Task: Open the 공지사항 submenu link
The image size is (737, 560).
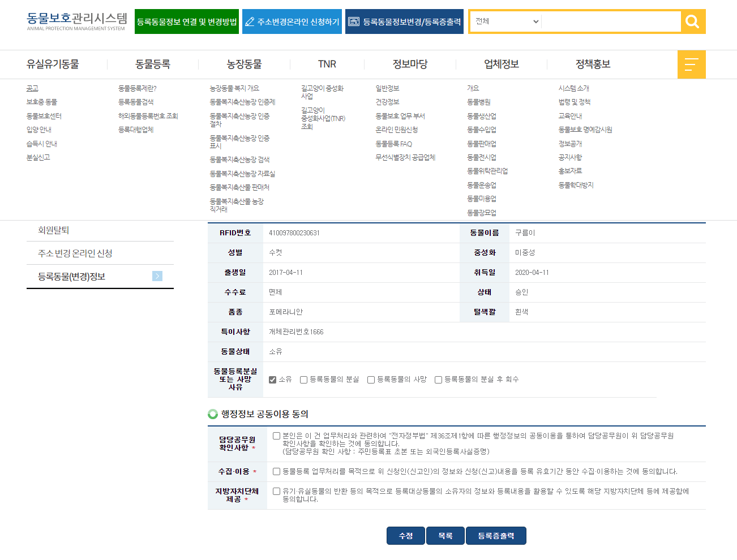Action: [x=570, y=157]
